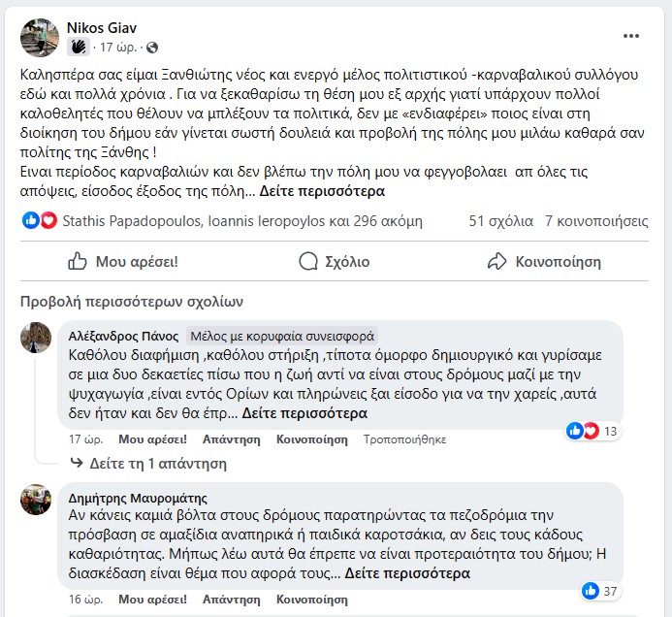Click reaction icons on Αλέξανδρος Πάνος comment

click(x=583, y=431)
